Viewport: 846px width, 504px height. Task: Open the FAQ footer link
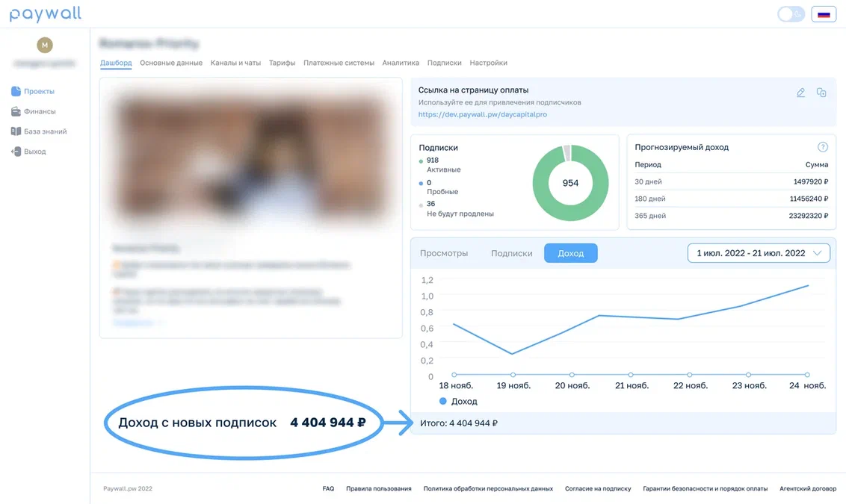tap(328, 488)
